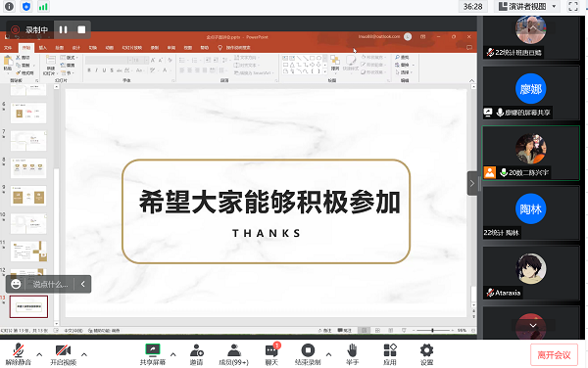Click the say something chat input

tap(50, 284)
